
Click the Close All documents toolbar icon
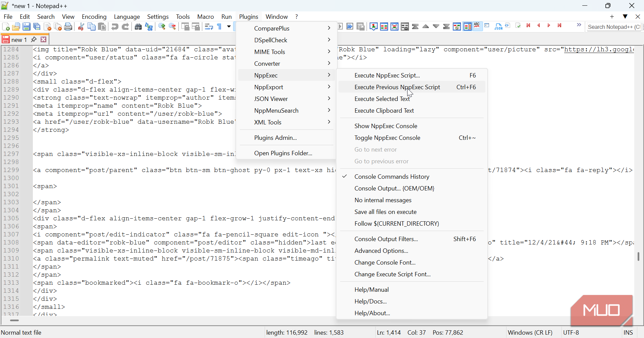[x=58, y=27]
